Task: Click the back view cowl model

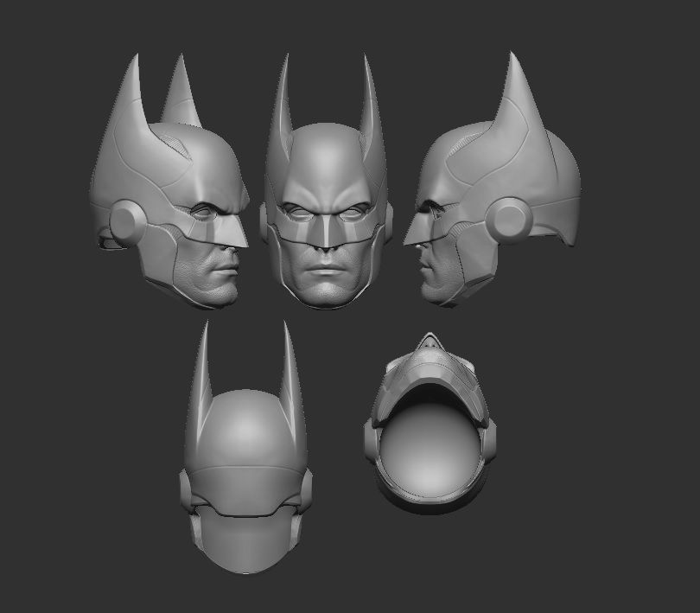Action: click(x=245, y=447)
